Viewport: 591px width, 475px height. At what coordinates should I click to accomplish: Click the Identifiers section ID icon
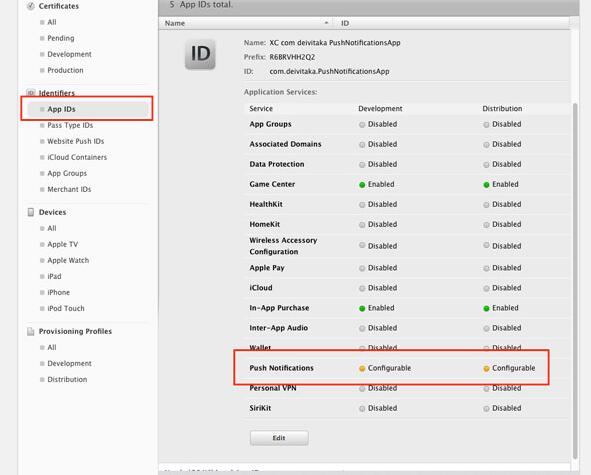coord(31,93)
